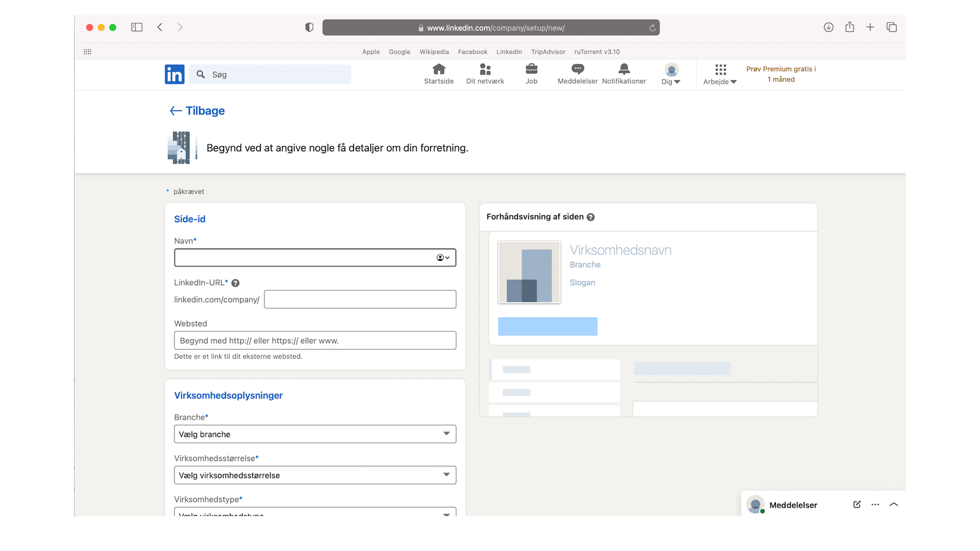The width and height of the screenshot is (980, 551).
Task: Open Dit netværk via its people icon
Action: (484, 70)
